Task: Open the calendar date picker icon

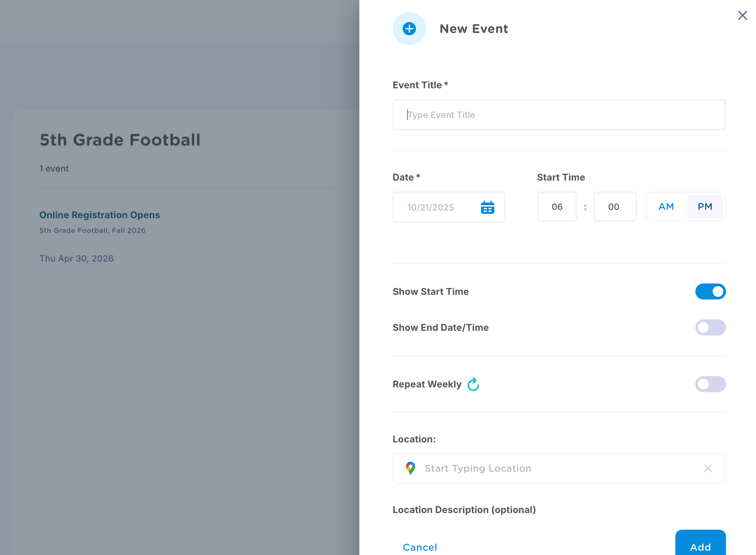Action: 487,207
